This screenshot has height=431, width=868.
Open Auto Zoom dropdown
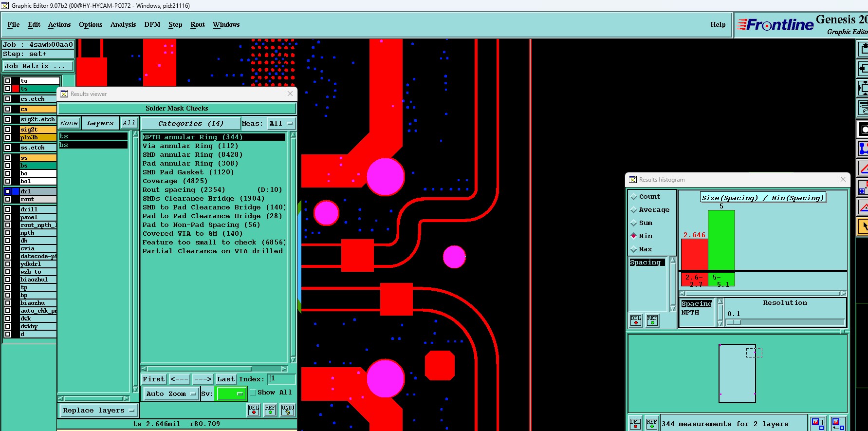(170, 394)
